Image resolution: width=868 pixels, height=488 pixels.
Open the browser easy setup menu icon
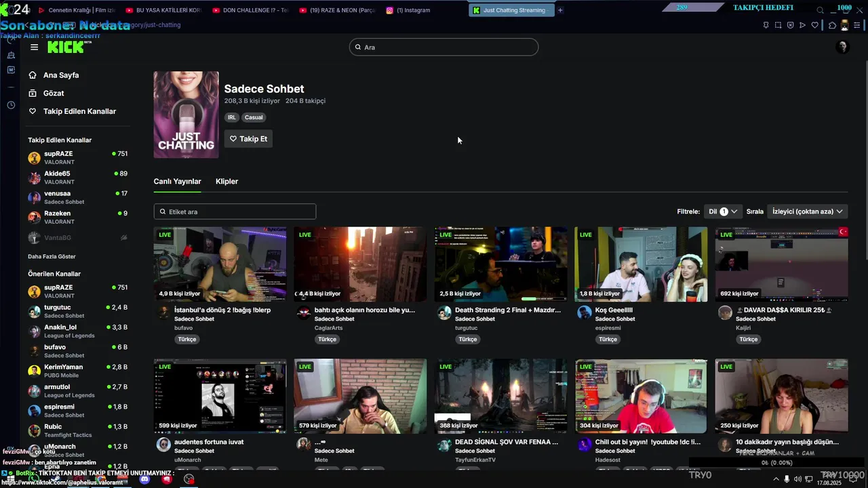pos(857,25)
